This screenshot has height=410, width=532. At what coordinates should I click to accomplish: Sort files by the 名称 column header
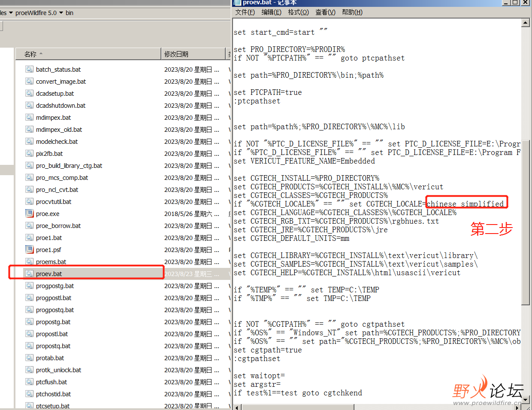pos(88,54)
